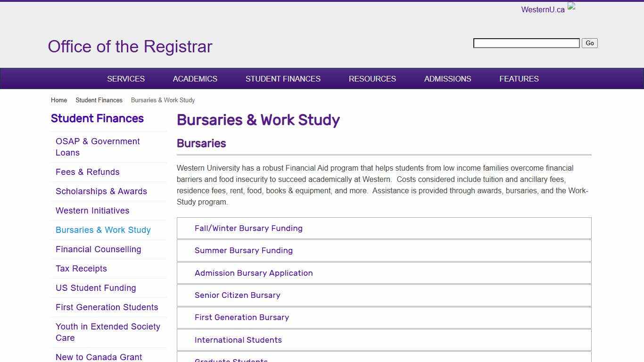Open the ADMISSIONS menu
This screenshot has height=362, width=644.
[x=447, y=79]
